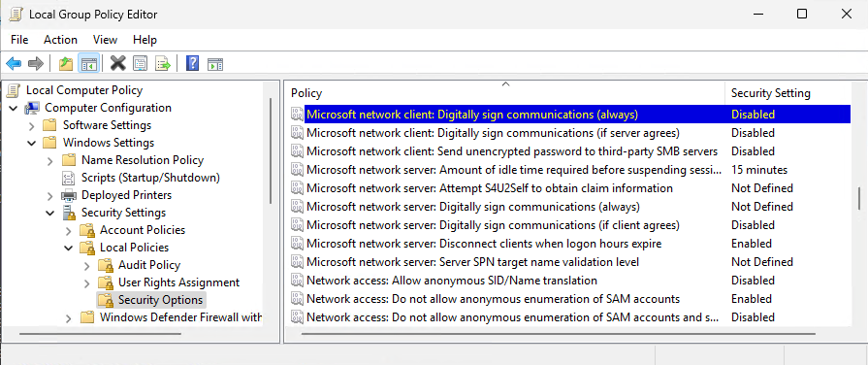
Task: Click the tree pane vertical scrollbar
Action: (x=271, y=150)
